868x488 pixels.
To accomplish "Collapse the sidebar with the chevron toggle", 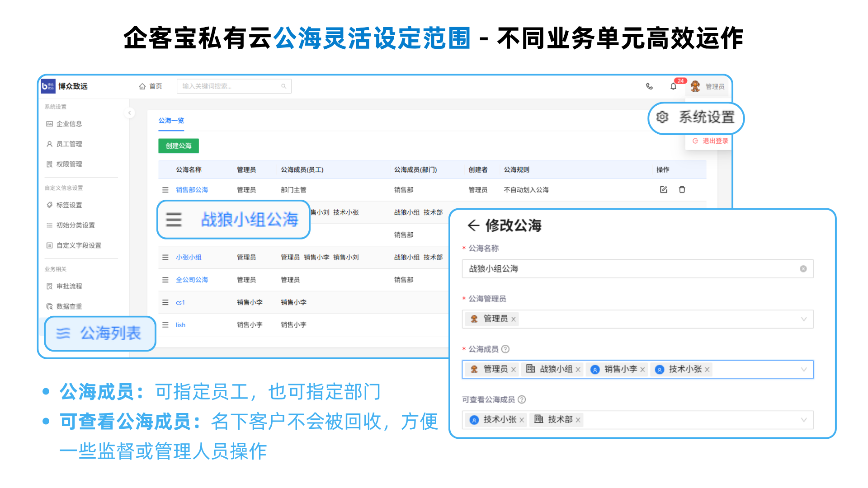I will 129,113.
